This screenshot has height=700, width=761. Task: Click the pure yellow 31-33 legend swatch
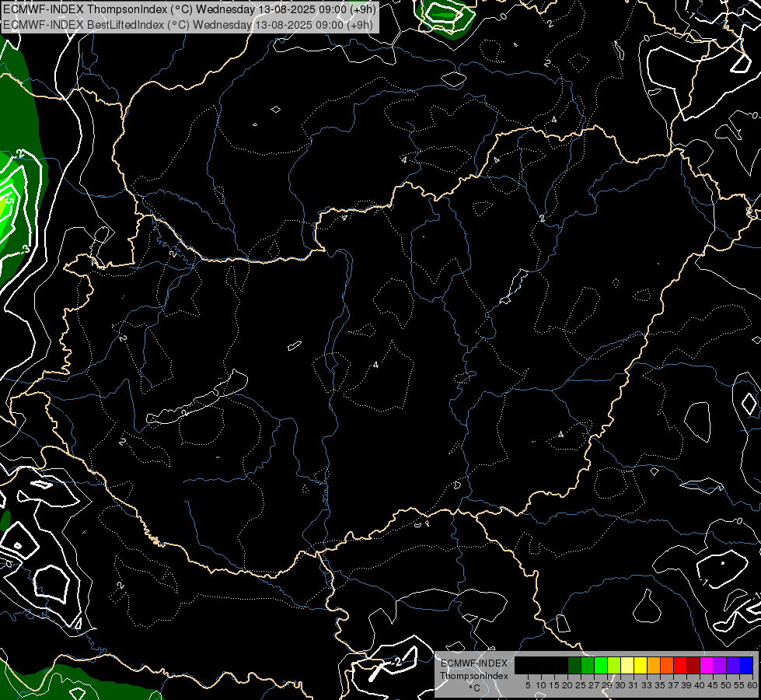coord(641,665)
